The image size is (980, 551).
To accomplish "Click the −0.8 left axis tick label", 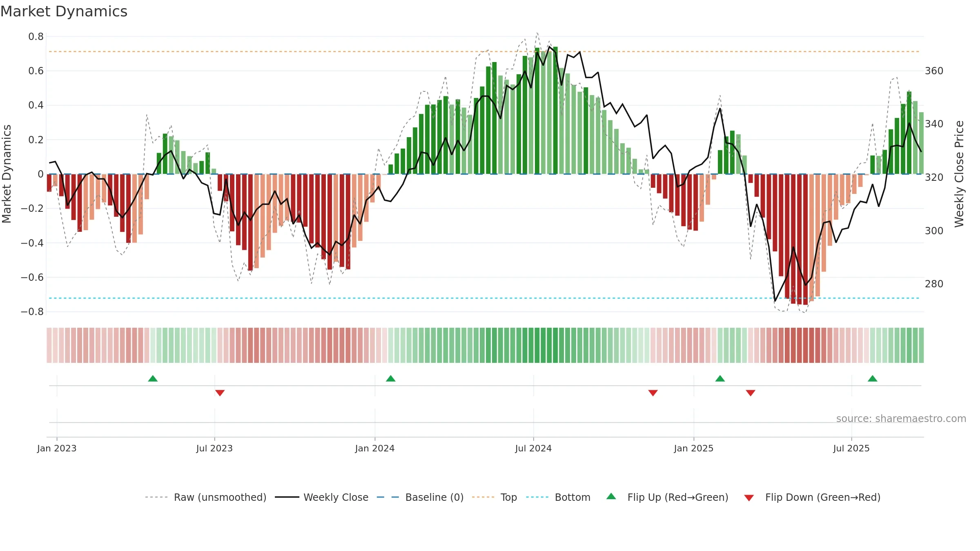I will point(32,312).
